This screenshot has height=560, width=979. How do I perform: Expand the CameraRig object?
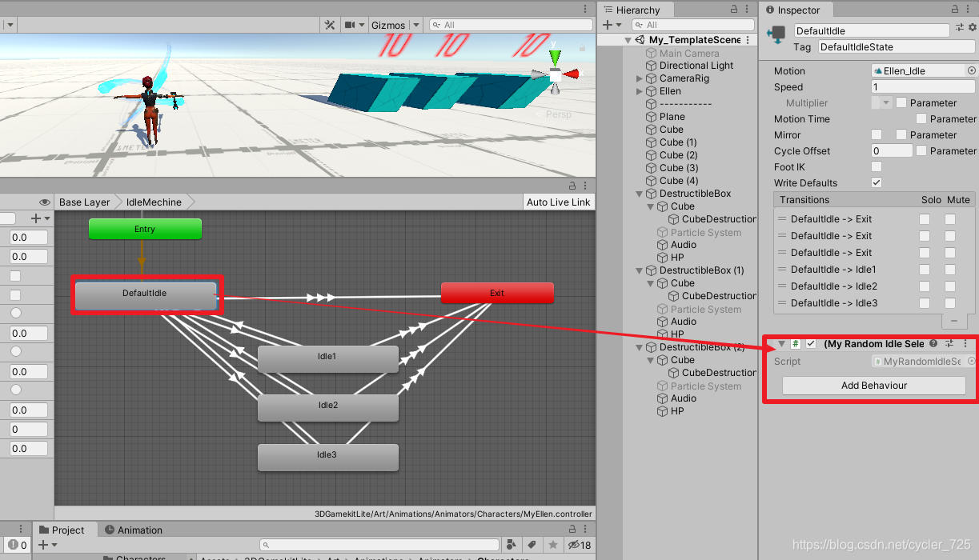click(x=639, y=78)
